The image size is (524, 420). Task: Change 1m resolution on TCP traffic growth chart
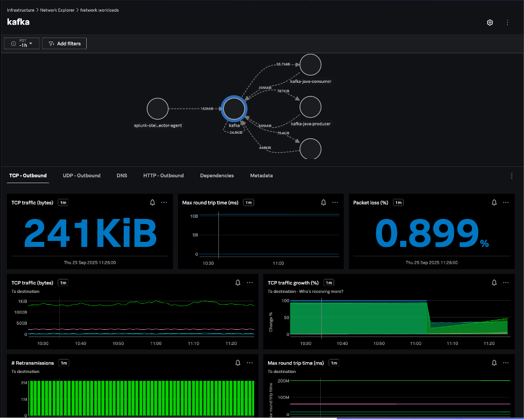coord(329,283)
